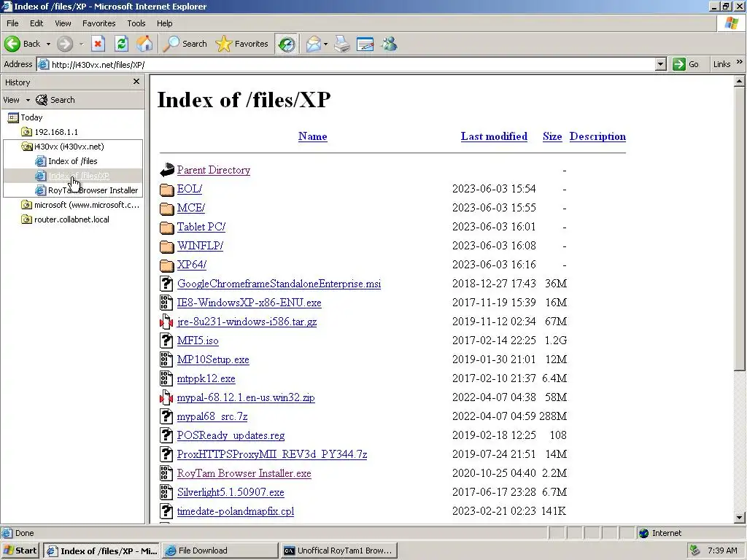Viewport: 747px width, 560px height.
Task: Open the Mail envelope toolbar icon
Action: coord(313,44)
